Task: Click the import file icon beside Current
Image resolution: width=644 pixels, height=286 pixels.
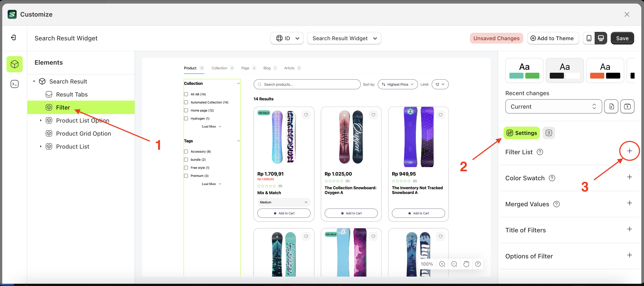Action: pos(611,106)
